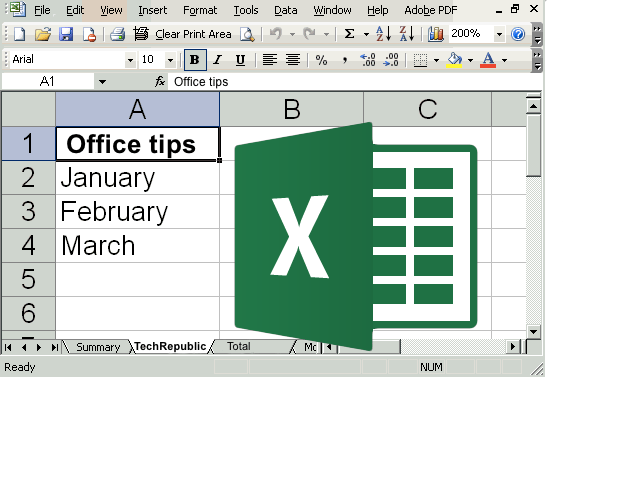The width and height of the screenshot is (620, 485).
Task: Click the New workbook icon
Action: pyautogui.click(x=19, y=34)
